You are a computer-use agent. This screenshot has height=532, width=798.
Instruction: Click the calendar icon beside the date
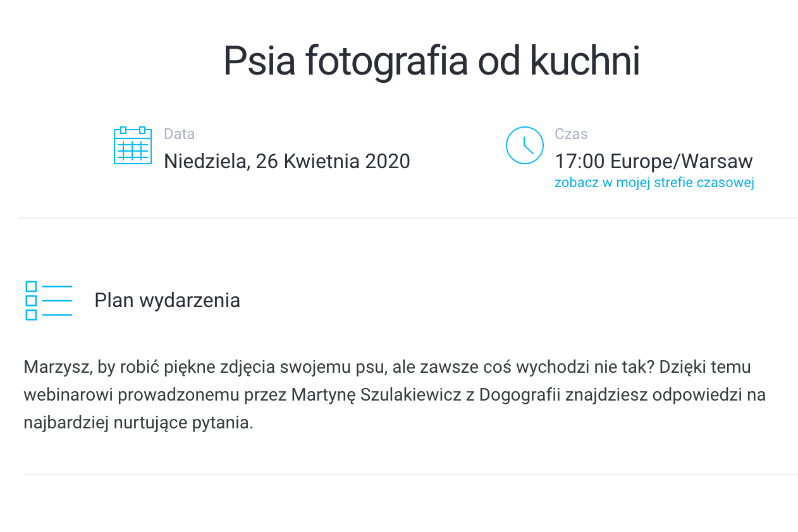pos(132,145)
